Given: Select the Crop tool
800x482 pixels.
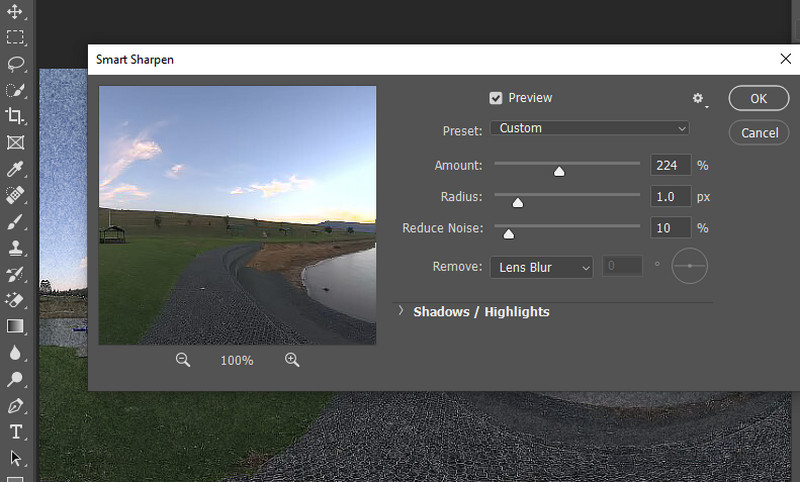Looking at the screenshot, I should (x=16, y=116).
